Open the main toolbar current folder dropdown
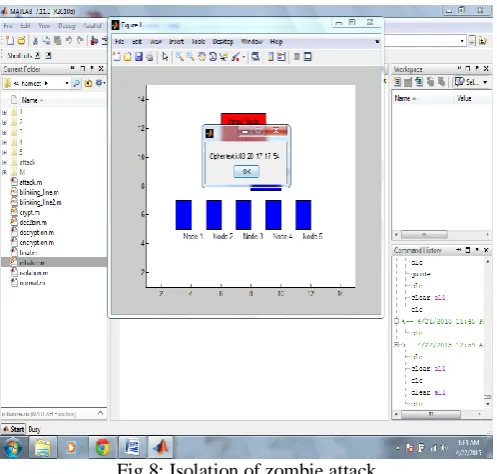Screen dimensions: 497x474 click(x=462, y=41)
